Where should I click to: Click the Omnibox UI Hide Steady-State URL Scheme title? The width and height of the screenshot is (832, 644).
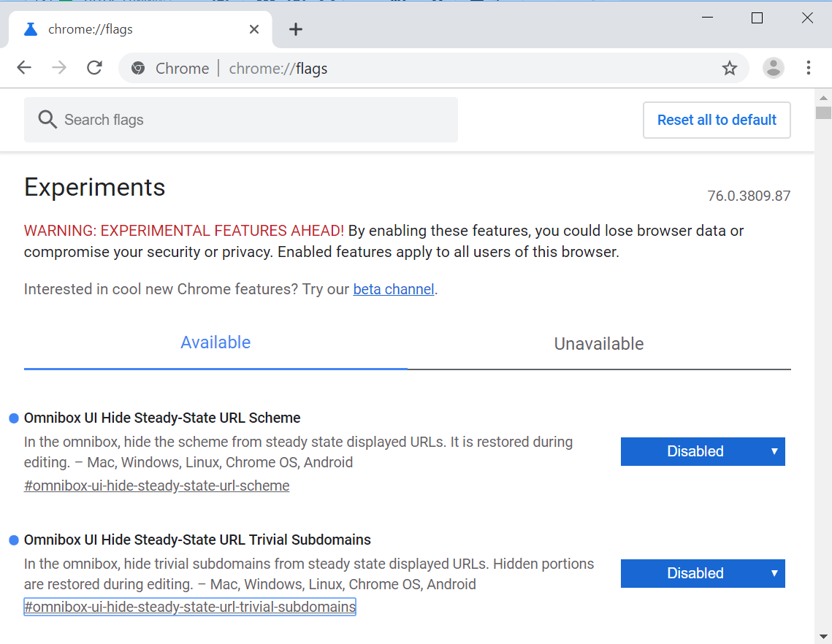click(162, 418)
